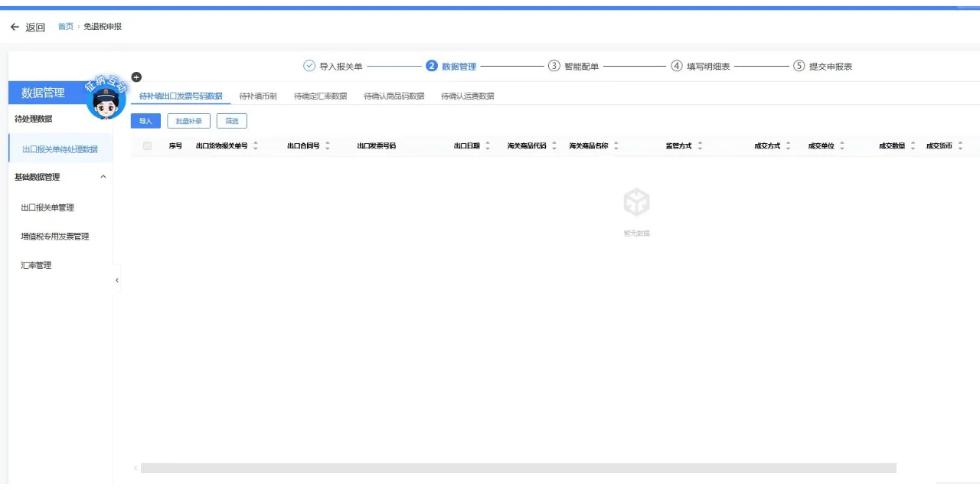Switch to the 待补填币制 tab

(258, 96)
